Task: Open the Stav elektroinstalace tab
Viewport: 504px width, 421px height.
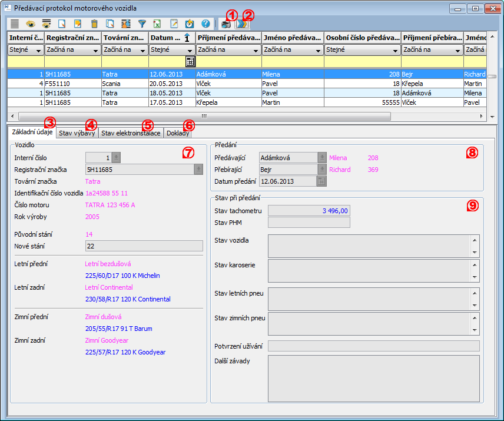Action: (x=131, y=133)
